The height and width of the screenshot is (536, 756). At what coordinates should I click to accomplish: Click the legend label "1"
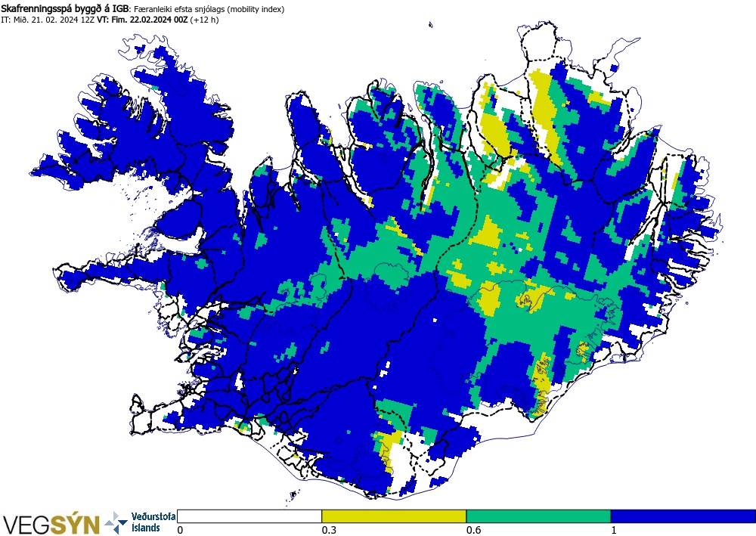(614, 530)
